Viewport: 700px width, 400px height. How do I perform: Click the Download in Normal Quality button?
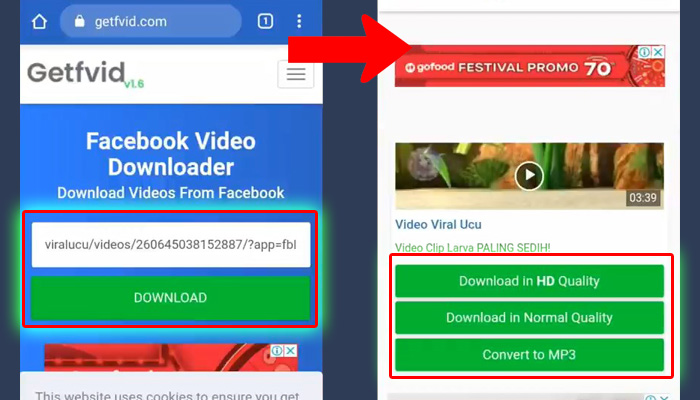tap(529, 317)
